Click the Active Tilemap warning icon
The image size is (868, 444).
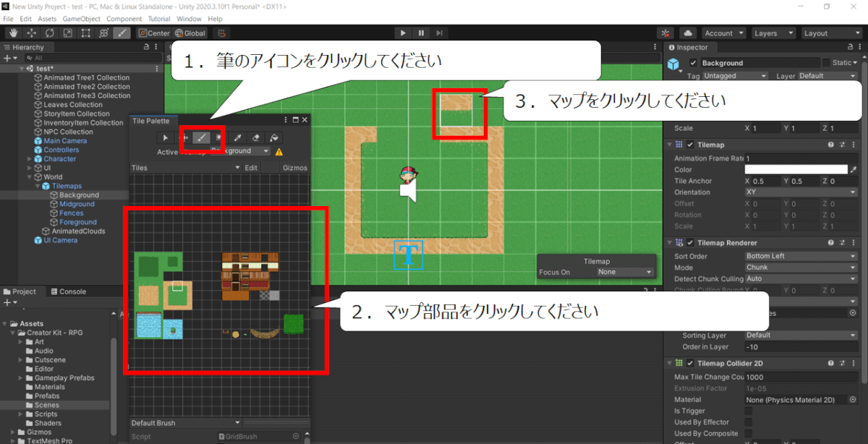tap(278, 152)
